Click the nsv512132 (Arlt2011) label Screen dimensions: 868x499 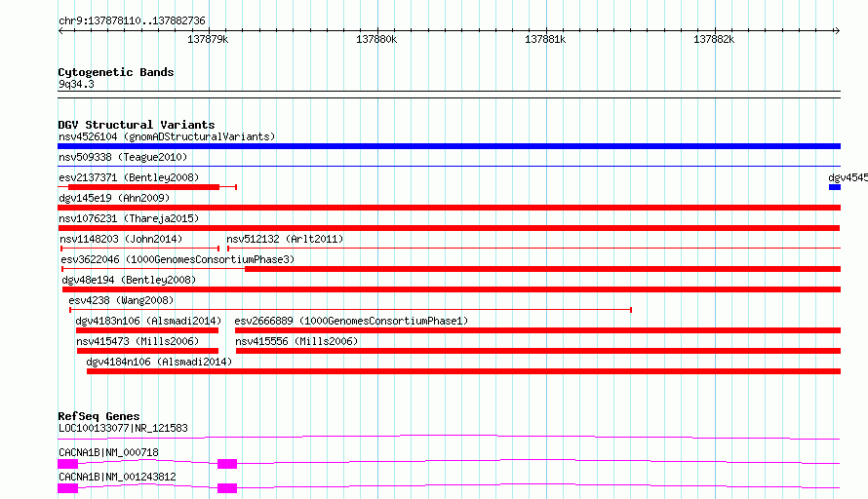pyautogui.click(x=285, y=239)
